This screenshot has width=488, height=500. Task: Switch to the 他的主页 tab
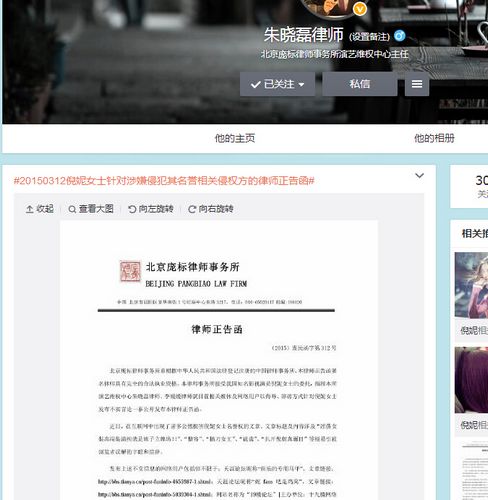pyautogui.click(x=235, y=138)
